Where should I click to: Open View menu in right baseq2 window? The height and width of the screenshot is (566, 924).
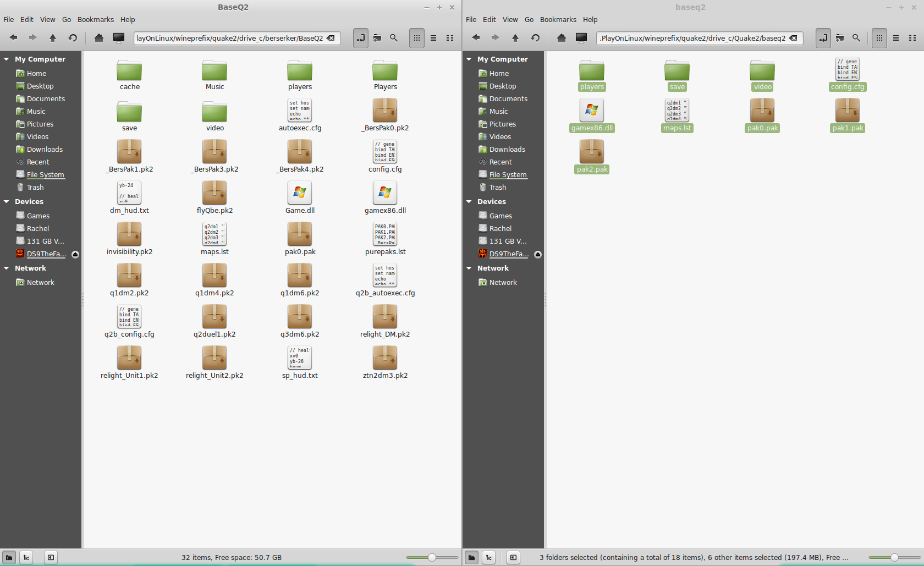[x=510, y=19]
